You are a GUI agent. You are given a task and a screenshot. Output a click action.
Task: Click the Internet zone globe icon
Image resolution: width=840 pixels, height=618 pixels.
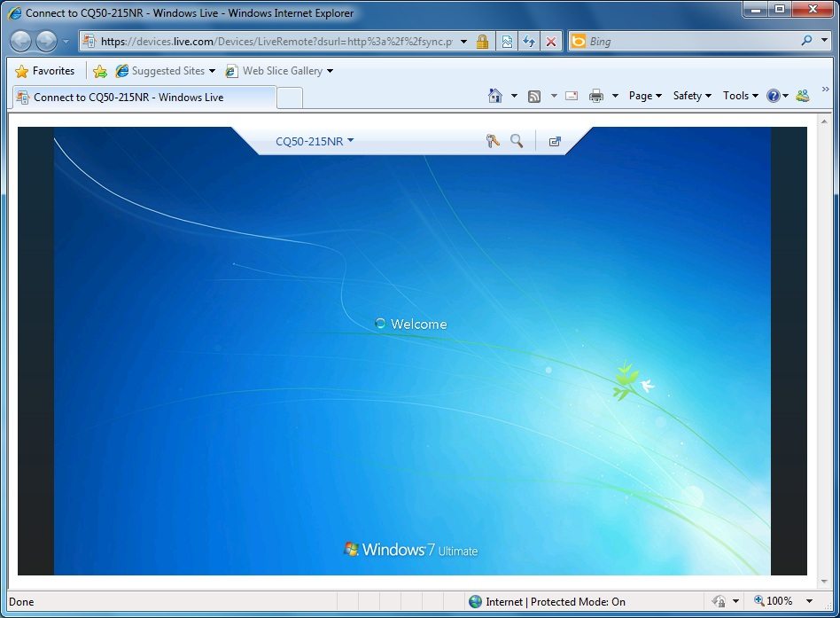[x=475, y=601]
